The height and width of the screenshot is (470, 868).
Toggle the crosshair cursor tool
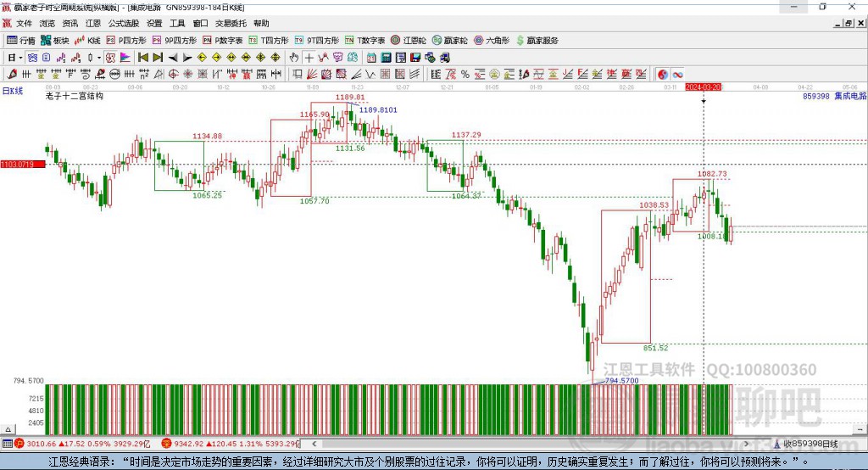309,57
